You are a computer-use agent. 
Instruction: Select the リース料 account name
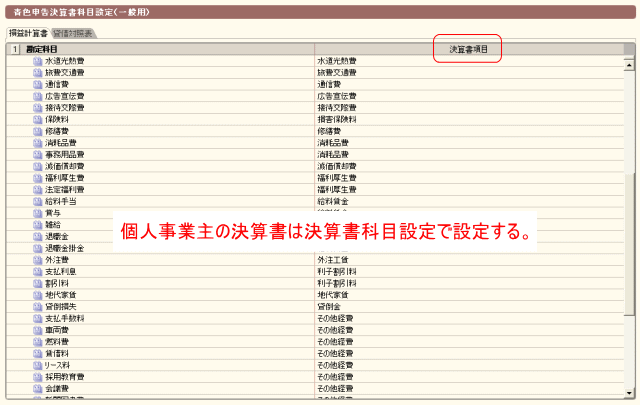(x=57, y=365)
